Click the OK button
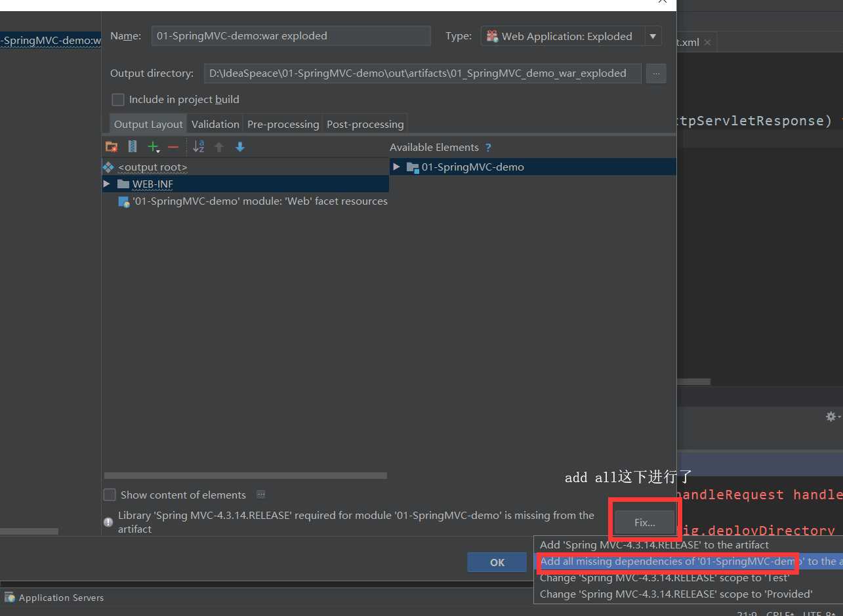Image resolution: width=843 pixels, height=616 pixels. 497,562
